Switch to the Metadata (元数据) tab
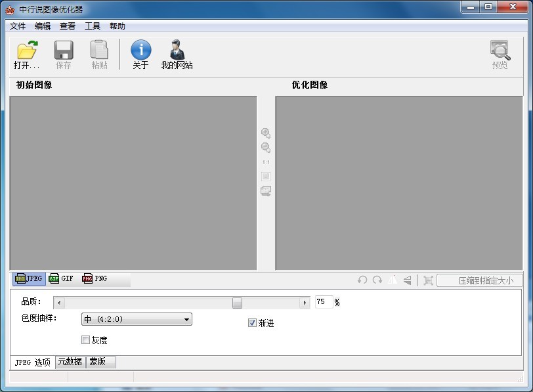The image size is (533, 392). click(70, 362)
